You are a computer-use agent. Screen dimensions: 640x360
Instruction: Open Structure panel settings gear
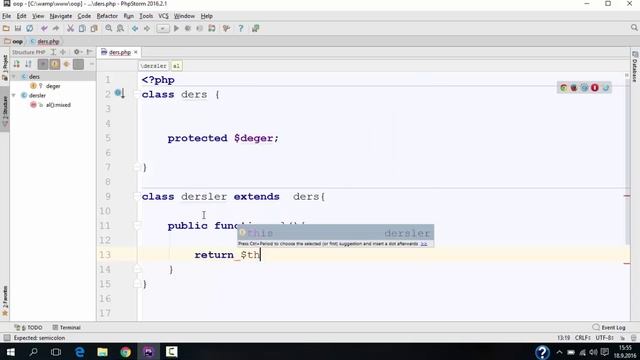(x=77, y=52)
